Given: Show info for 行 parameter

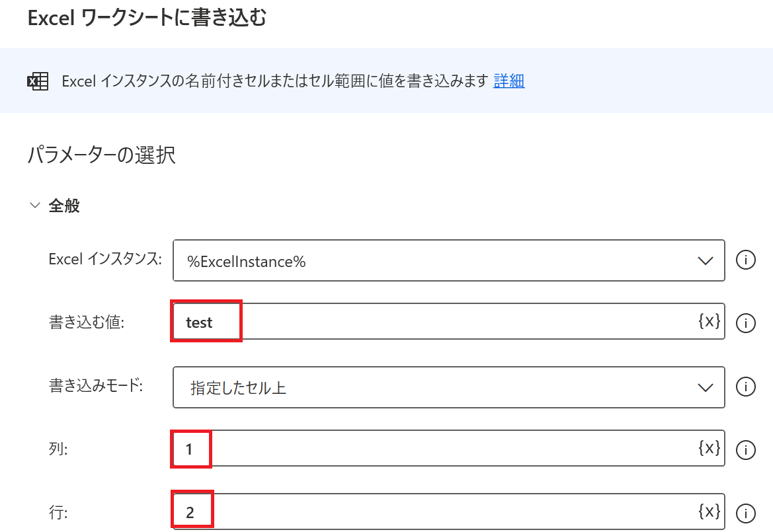Looking at the screenshot, I should click(x=745, y=513).
